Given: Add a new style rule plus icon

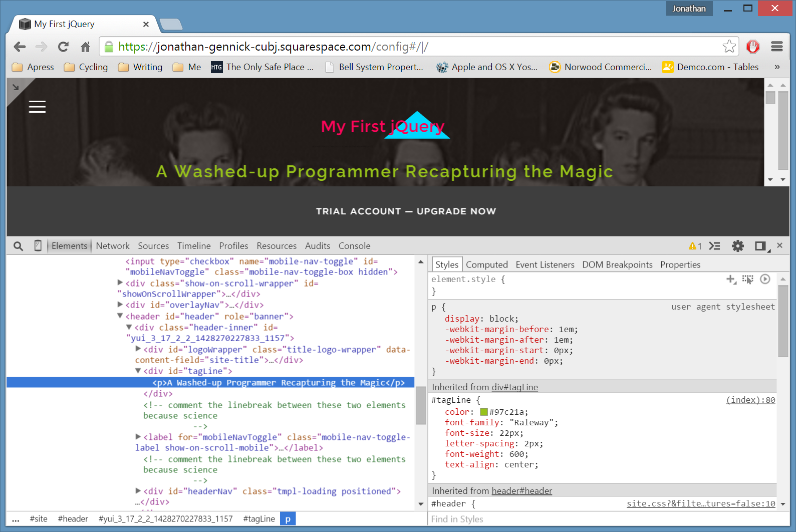Looking at the screenshot, I should 731,280.
